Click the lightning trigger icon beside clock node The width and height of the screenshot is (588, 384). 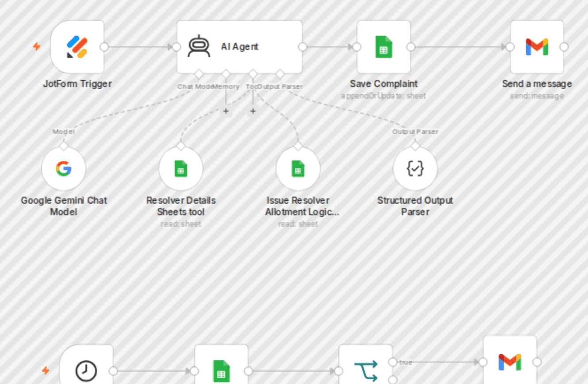[x=46, y=370]
